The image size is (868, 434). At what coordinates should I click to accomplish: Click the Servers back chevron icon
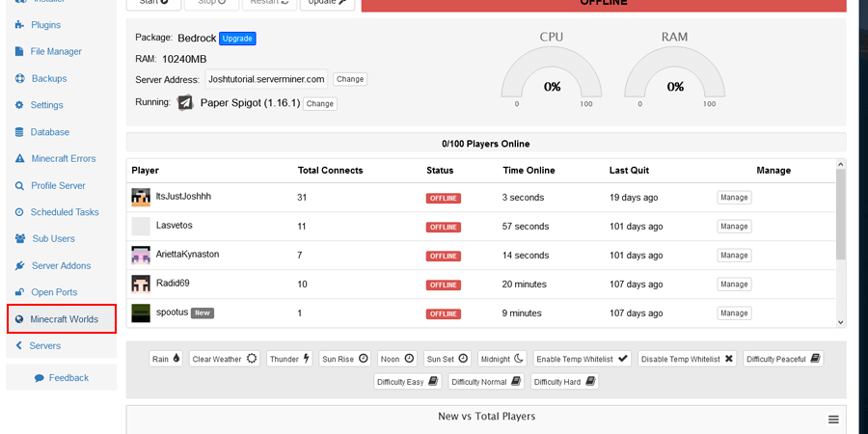[x=19, y=345]
